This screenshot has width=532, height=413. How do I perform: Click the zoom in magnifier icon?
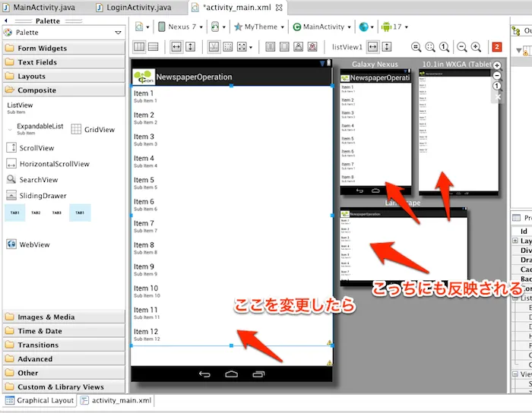(x=476, y=47)
